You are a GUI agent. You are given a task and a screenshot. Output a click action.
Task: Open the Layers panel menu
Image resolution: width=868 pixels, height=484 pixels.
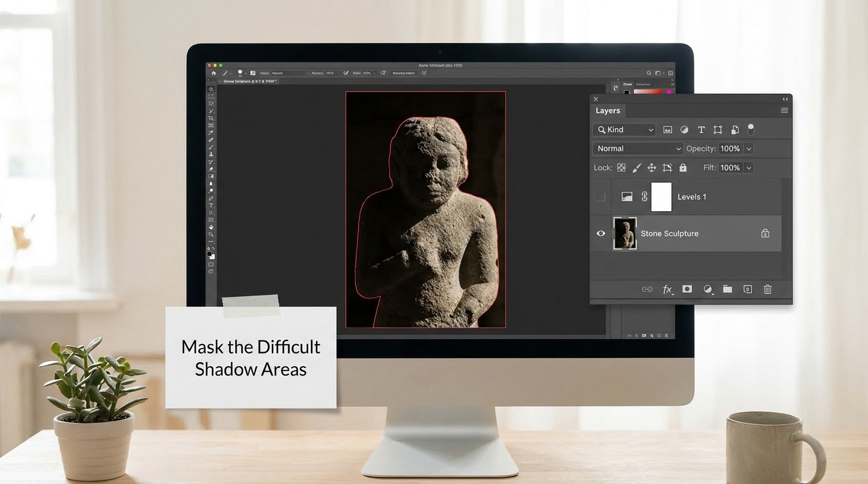(x=785, y=111)
